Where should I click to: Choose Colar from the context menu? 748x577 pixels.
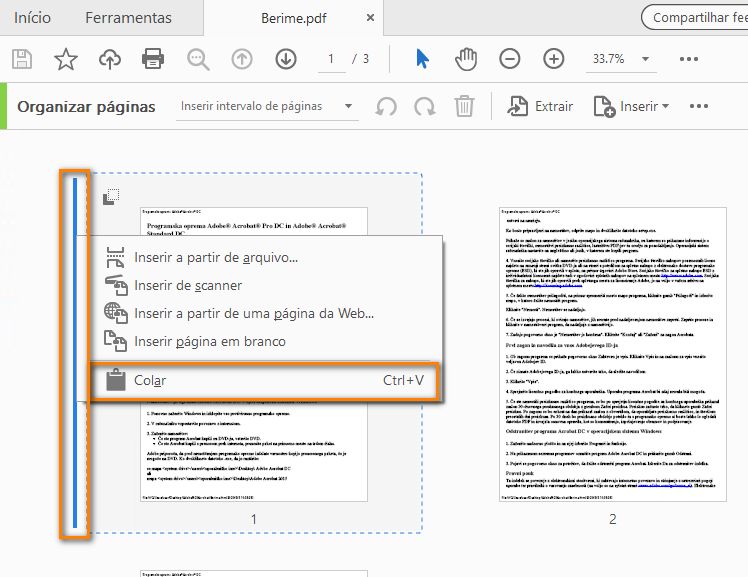tap(265, 381)
